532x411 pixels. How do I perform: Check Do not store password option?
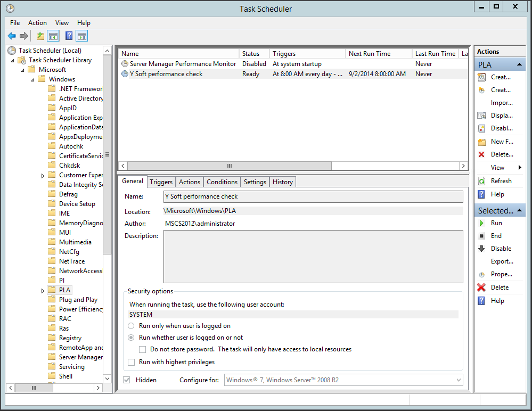click(142, 349)
